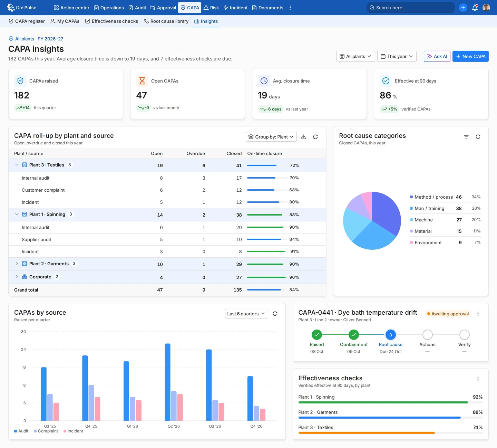This screenshot has width=497, height=448.
Task: Download the CAPA roll-up table
Action: [x=304, y=137]
